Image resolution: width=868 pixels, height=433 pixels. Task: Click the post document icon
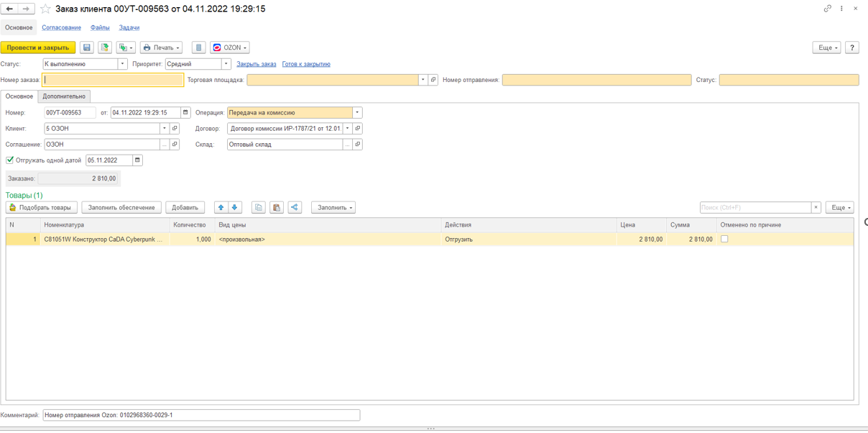pyautogui.click(x=105, y=47)
